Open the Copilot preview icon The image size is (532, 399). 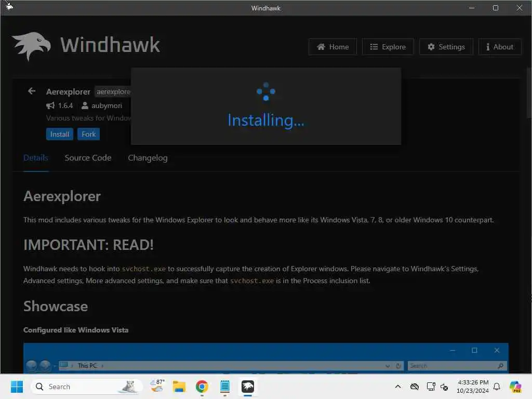coord(515,387)
